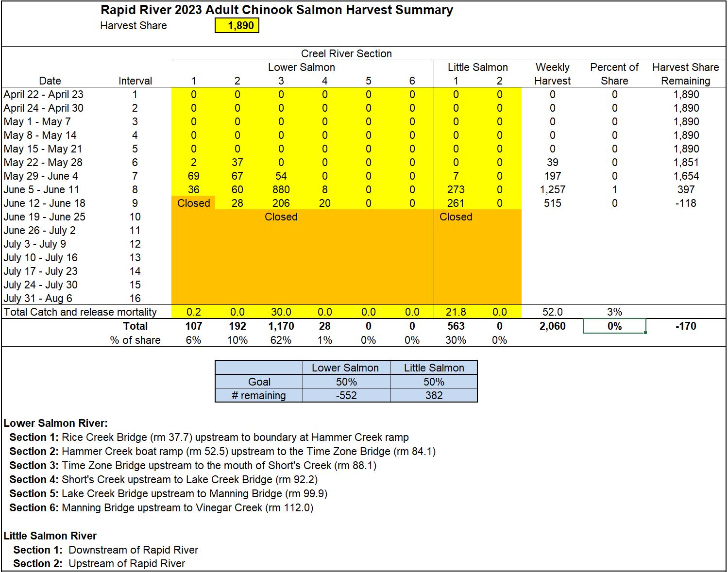Click the Interval column header
This screenshot has height=572, width=728.
pos(135,81)
